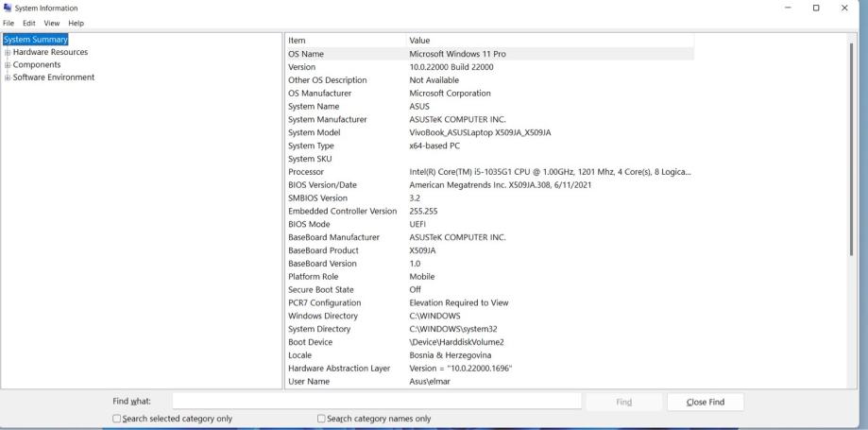Click the value 10.0.22000 Build 22000
The image size is (868, 430).
coord(451,67)
